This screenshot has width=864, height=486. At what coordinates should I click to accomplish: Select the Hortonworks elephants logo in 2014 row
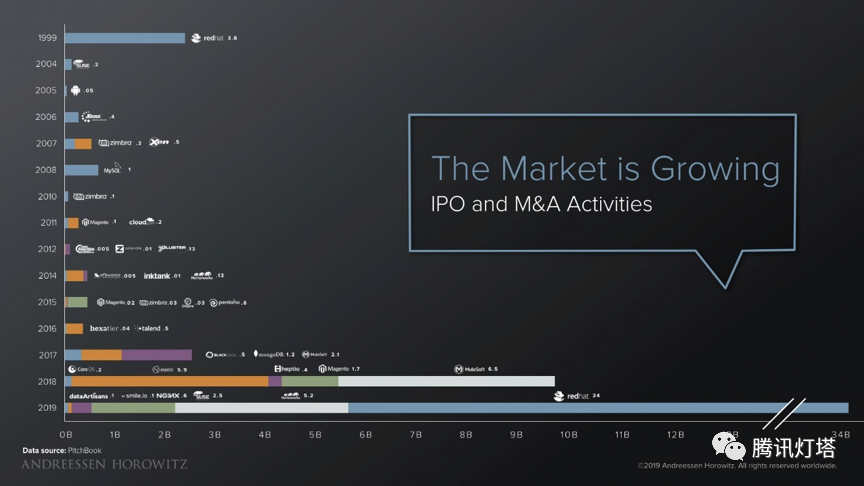point(201,276)
